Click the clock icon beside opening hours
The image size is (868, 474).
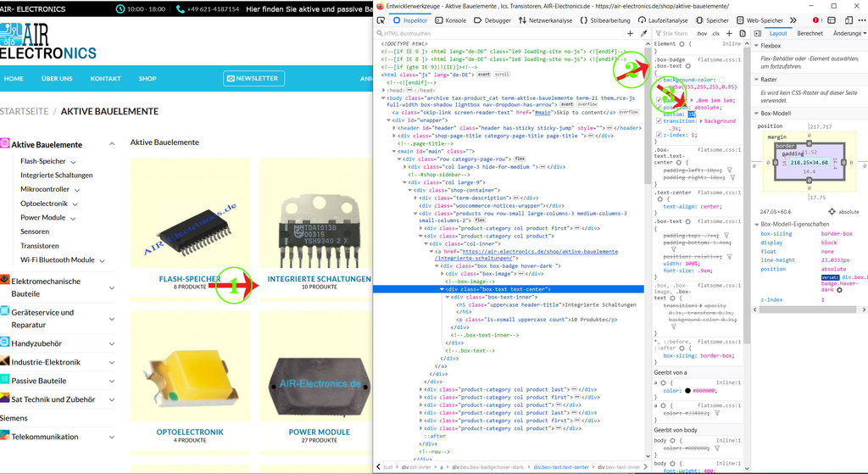(120, 8)
